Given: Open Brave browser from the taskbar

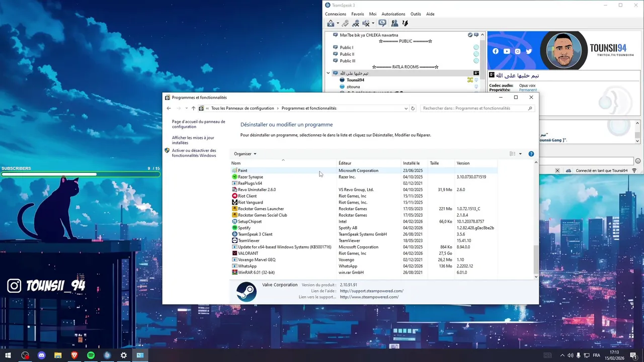Looking at the screenshot, I should click(74, 355).
